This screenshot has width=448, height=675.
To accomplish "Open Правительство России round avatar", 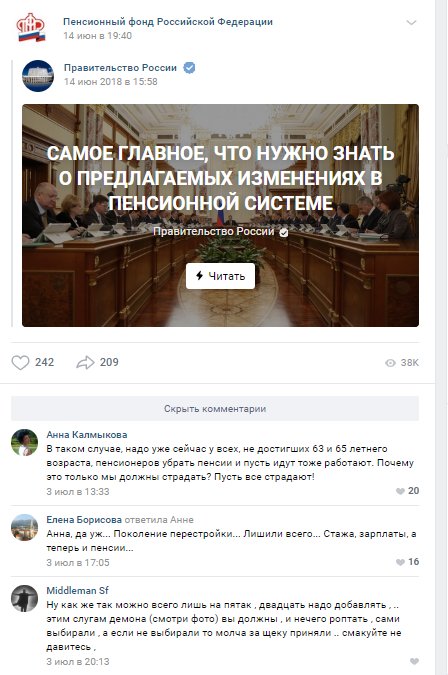I will tap(38, 76).
